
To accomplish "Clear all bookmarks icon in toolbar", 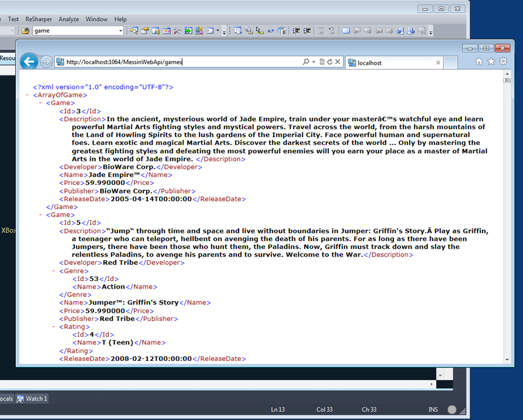I will pos(422,31).
